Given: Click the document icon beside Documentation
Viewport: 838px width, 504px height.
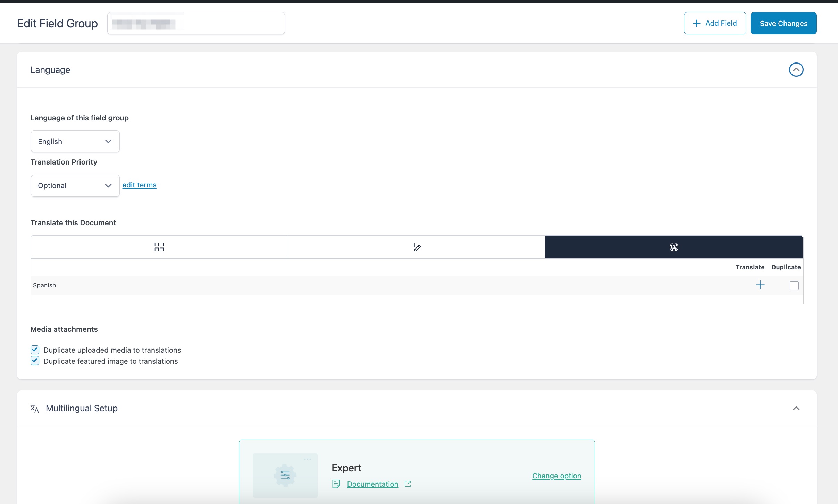Looking at the screenshot, I should [336, 484].
